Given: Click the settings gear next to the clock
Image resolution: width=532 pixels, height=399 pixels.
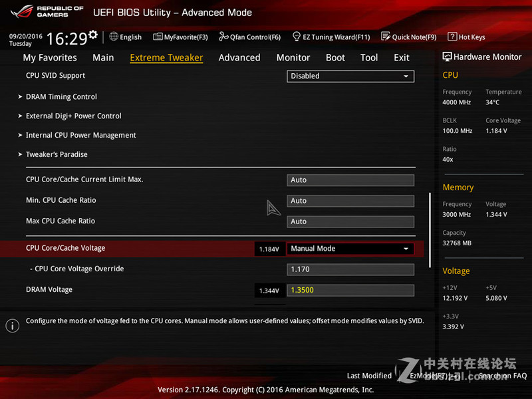Looking at the screenshot, I should 93,35.
